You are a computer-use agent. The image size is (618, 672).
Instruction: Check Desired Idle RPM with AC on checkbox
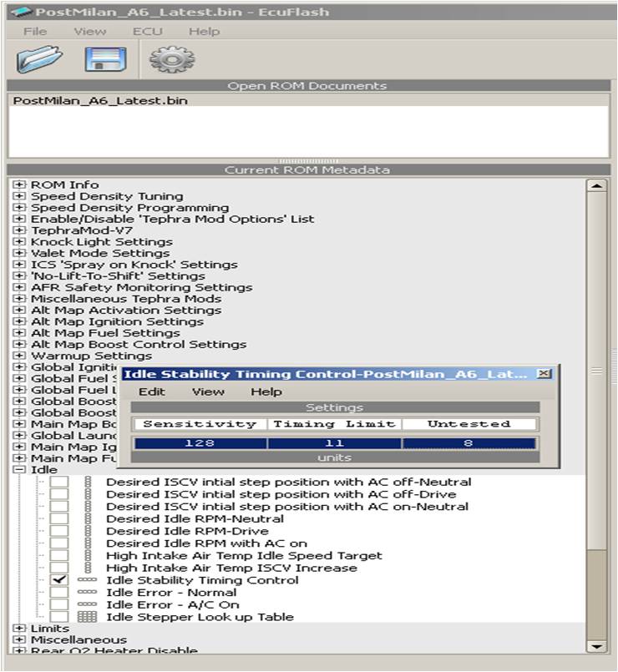pos(58,543)
